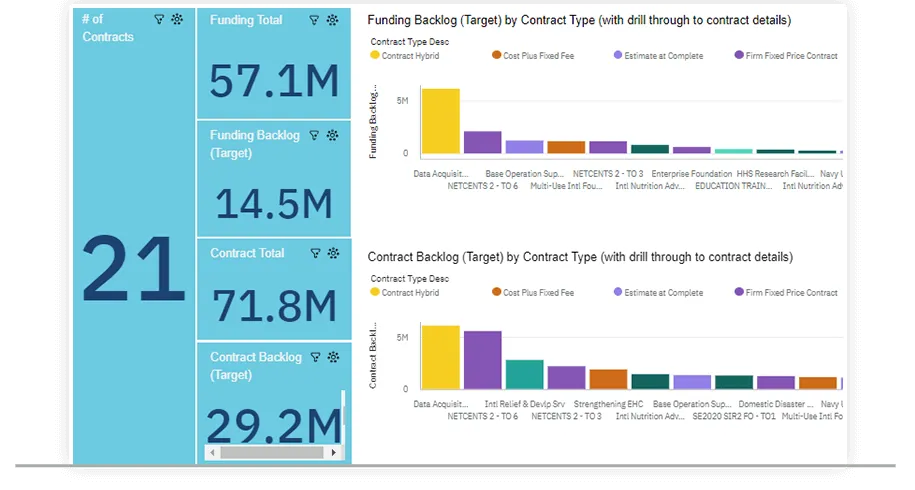Open gear icon on Contract Backlog (Target) tile
This screenshot has height=490, width=915.
click(333, 357)
